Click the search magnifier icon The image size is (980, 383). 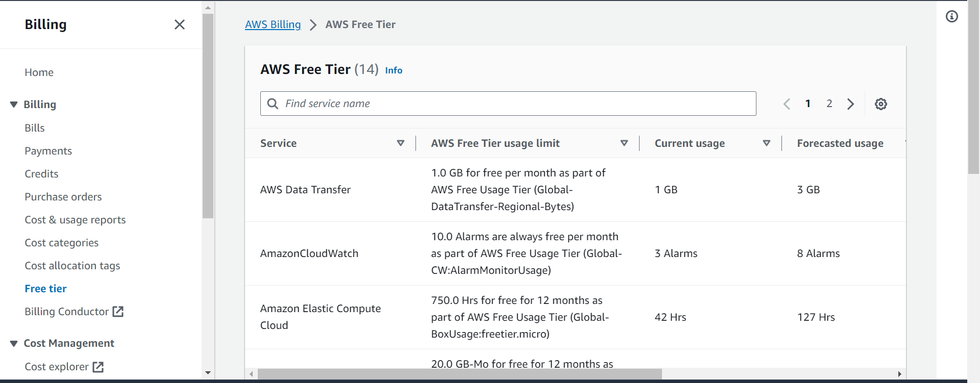(x=273, y=104)
